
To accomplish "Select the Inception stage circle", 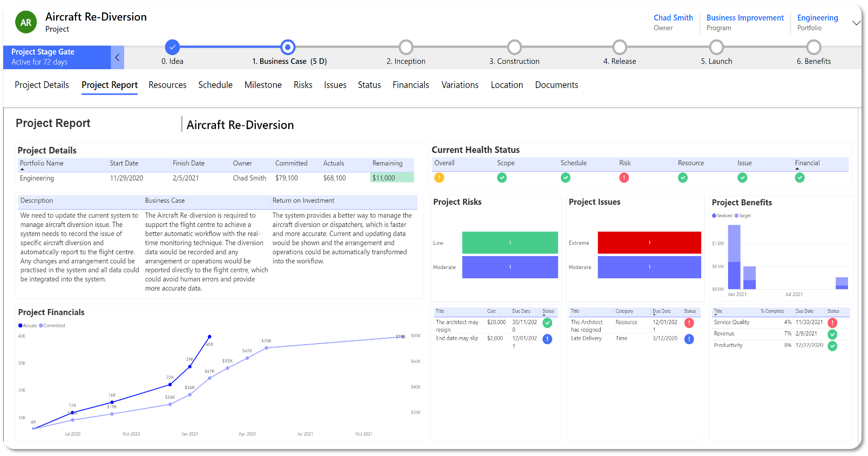I will point(406,48).
